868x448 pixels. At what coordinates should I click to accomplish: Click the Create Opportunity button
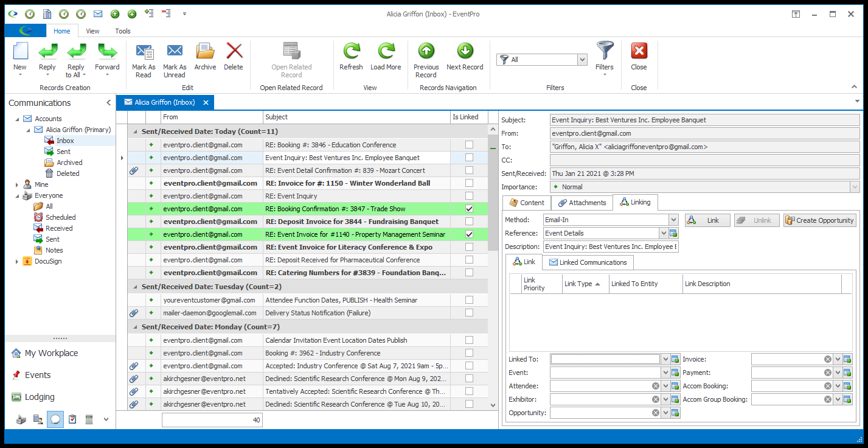click(819, 220)
